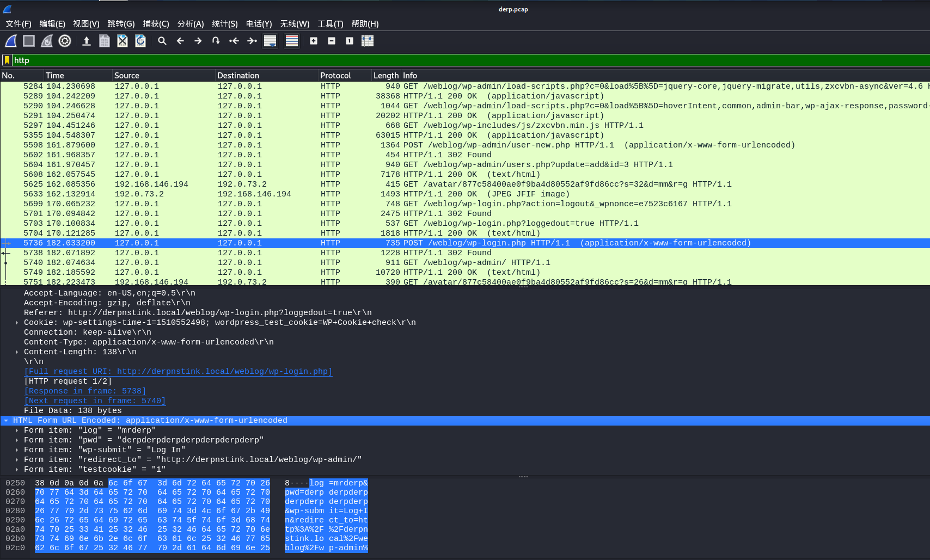Open capture options gear icon
This screenshot has height=560, width=930.
tap(65, 41)
